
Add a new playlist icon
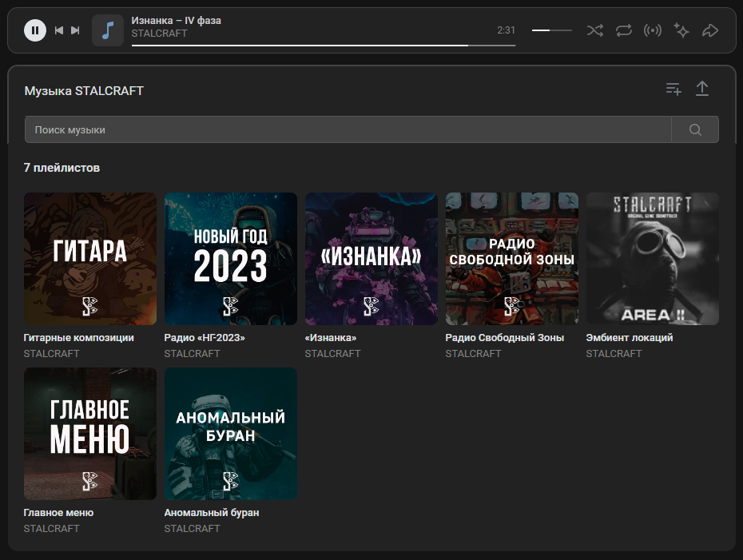click(673, 89)
